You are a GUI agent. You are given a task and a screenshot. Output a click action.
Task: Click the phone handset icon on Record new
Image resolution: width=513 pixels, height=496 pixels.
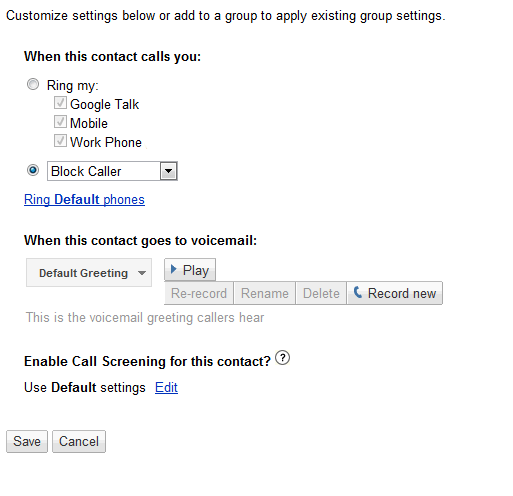coord(358,292)
